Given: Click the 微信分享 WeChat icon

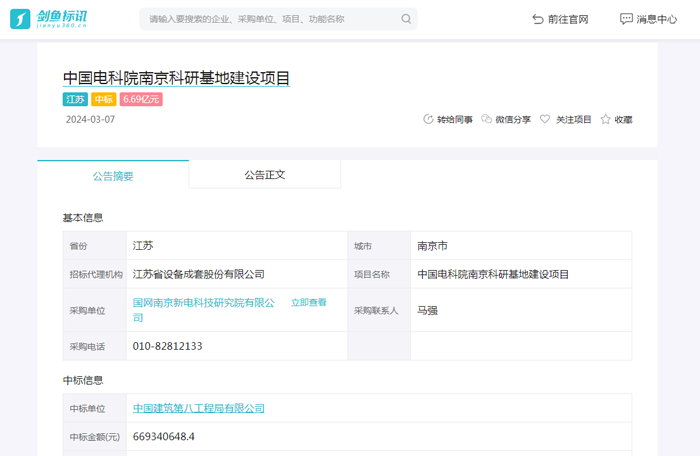Looking at the screenshot, I should [486, 119].
